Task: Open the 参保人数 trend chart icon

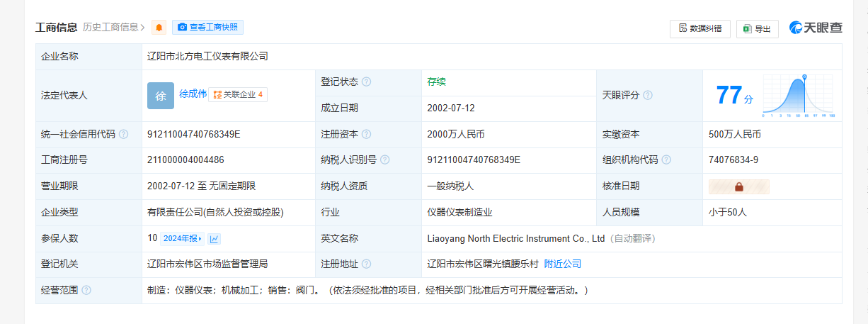Action: (x=215, y=239)
